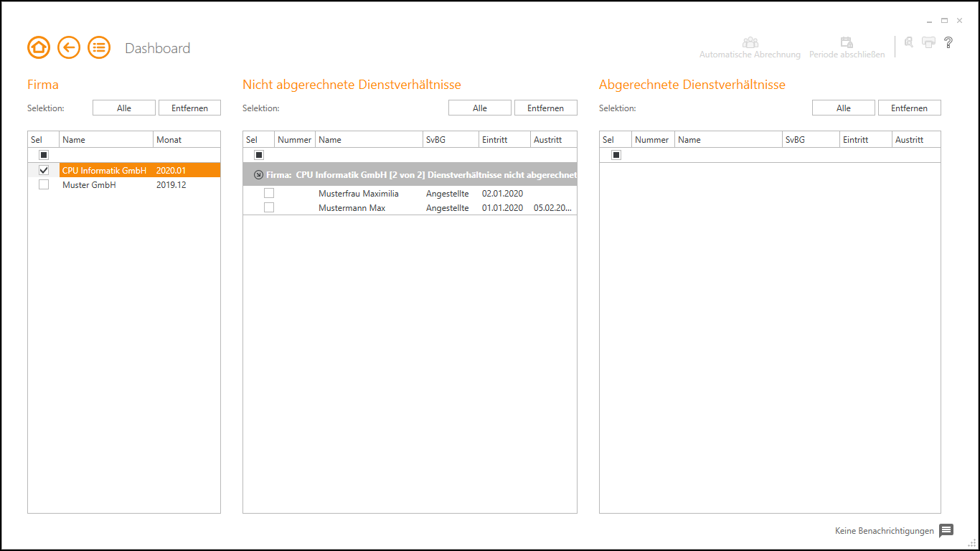980x551 pixels.
Task: Close the application window
Action: point(960,21)
